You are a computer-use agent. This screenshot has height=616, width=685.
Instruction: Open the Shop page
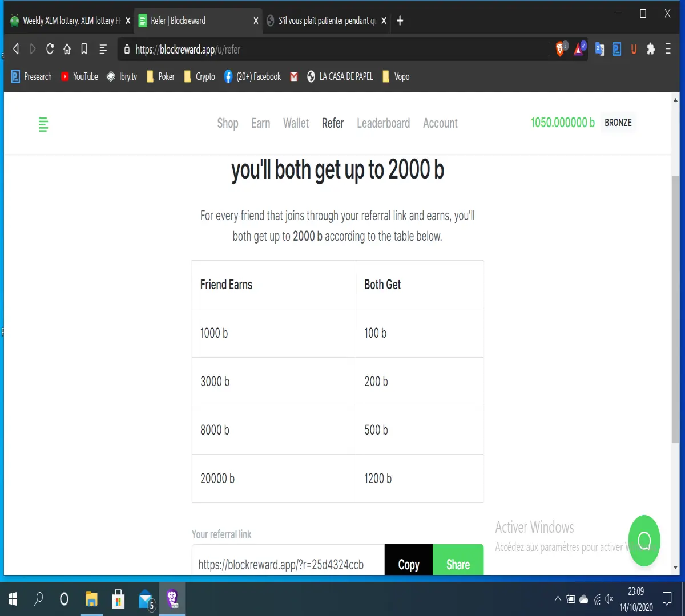(228, 123)
